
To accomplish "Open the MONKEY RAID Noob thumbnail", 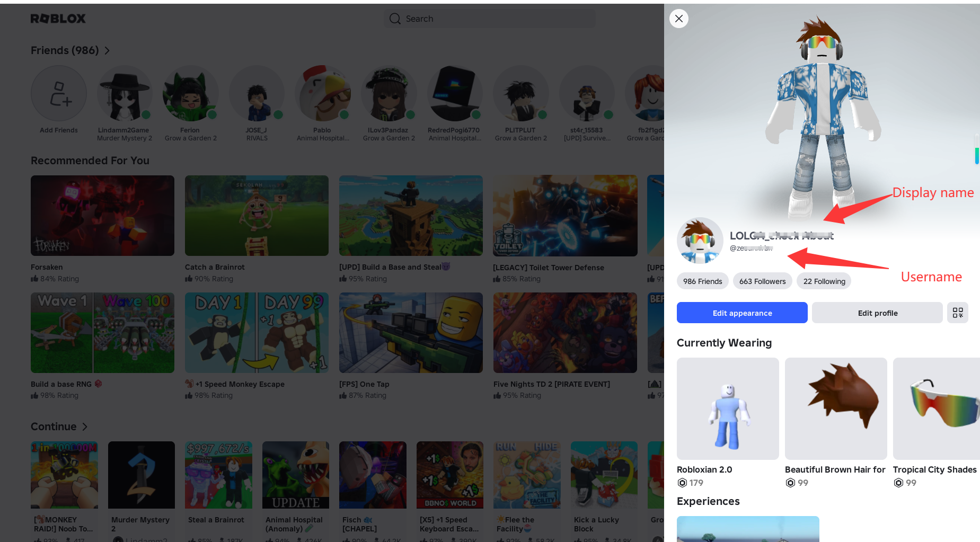I will coord(64,475).
